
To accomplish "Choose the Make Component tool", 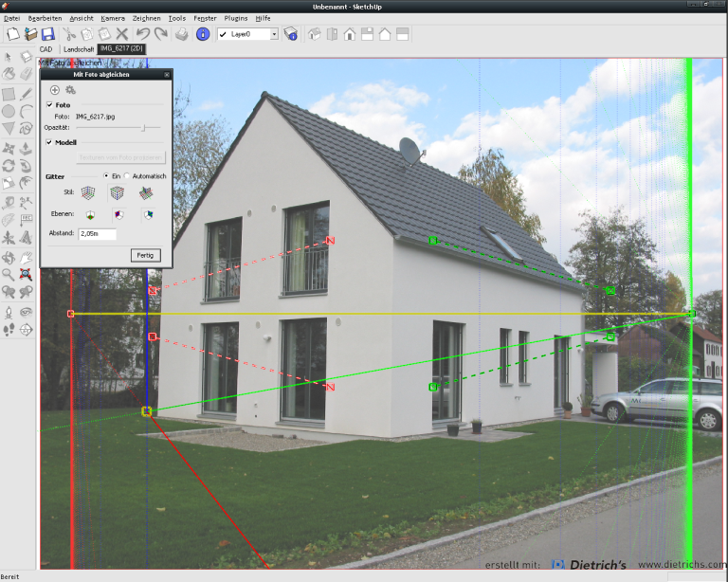I will tap(26, 57).
